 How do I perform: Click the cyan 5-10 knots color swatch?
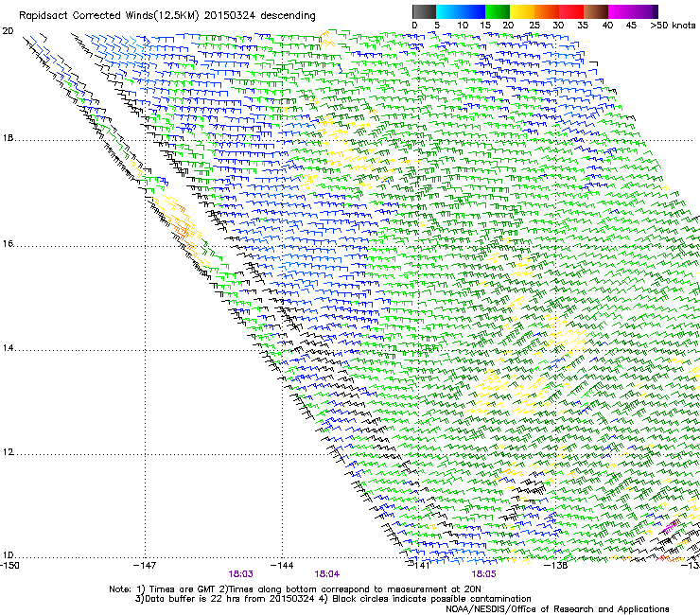(448, 11)
